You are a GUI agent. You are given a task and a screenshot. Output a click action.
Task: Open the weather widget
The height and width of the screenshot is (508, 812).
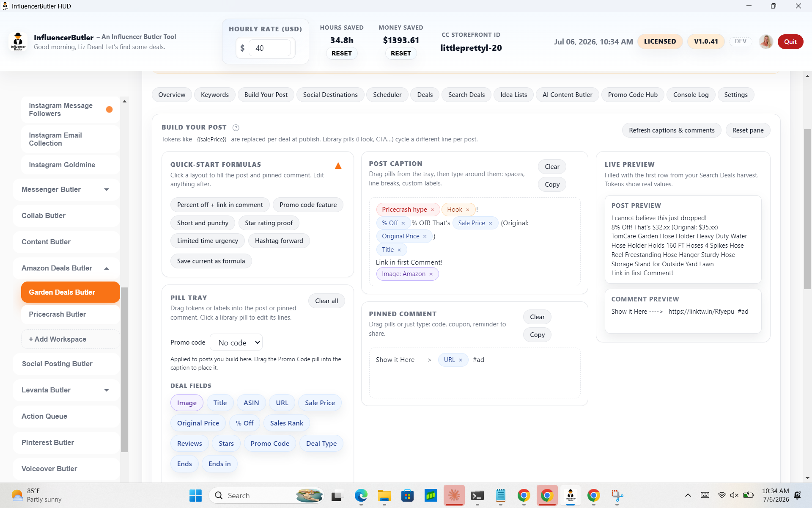click(37, 495)
